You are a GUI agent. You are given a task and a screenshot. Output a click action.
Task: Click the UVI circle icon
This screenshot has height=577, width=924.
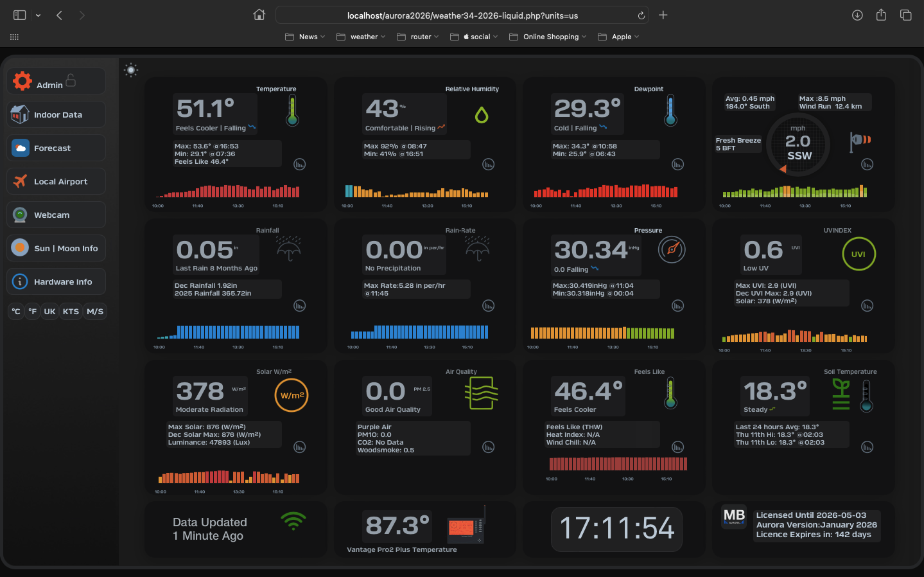(x=859, y=254)
